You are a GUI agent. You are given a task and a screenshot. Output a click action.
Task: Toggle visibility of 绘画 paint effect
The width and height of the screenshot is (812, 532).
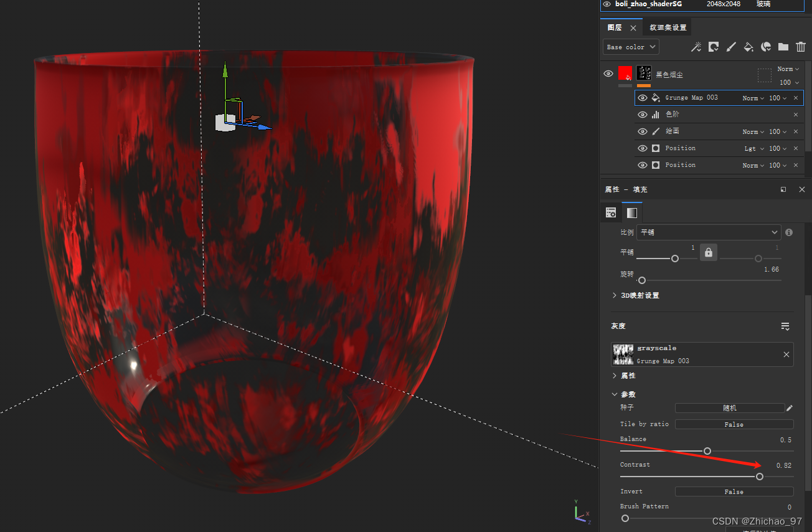[x=643, y=131]
